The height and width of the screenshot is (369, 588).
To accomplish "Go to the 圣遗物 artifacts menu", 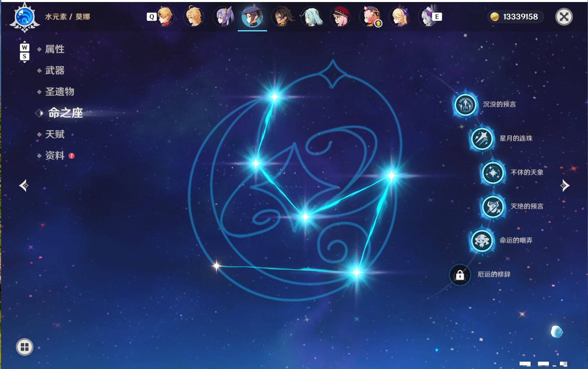I will click(x=59, y=92).
